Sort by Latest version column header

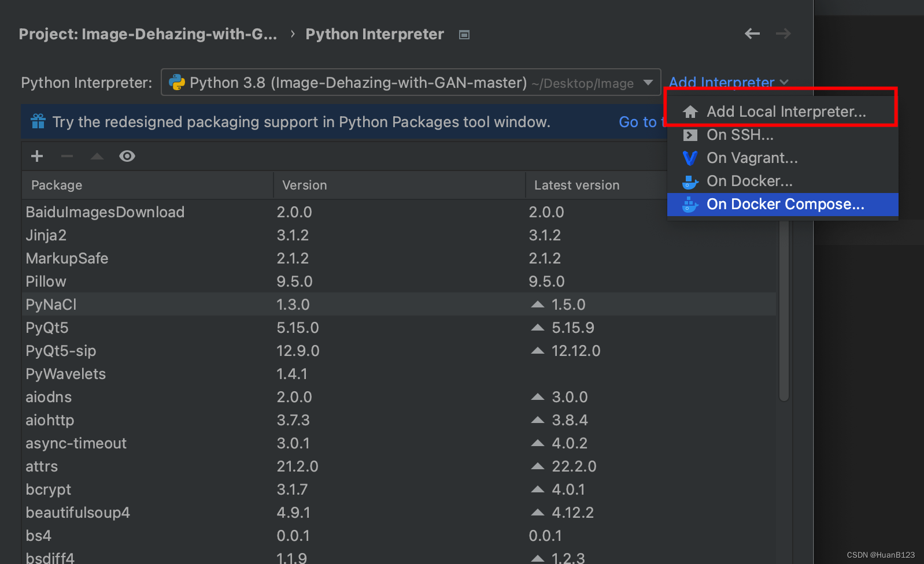tap(596, 185)
